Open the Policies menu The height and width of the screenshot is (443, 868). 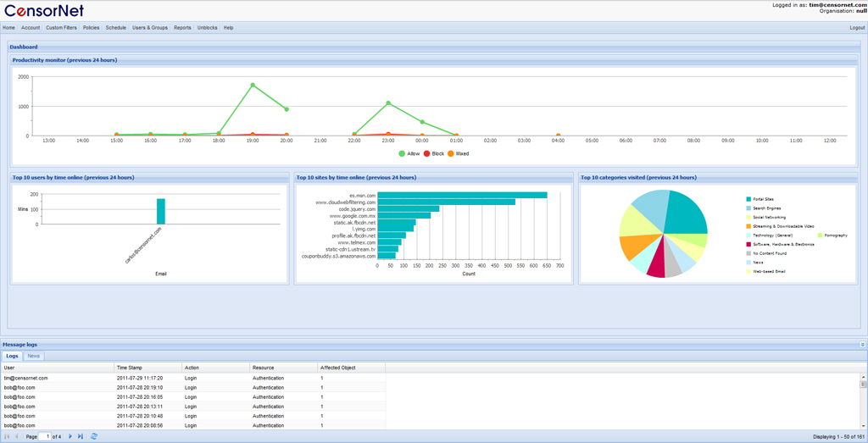(x=92, y=28)
